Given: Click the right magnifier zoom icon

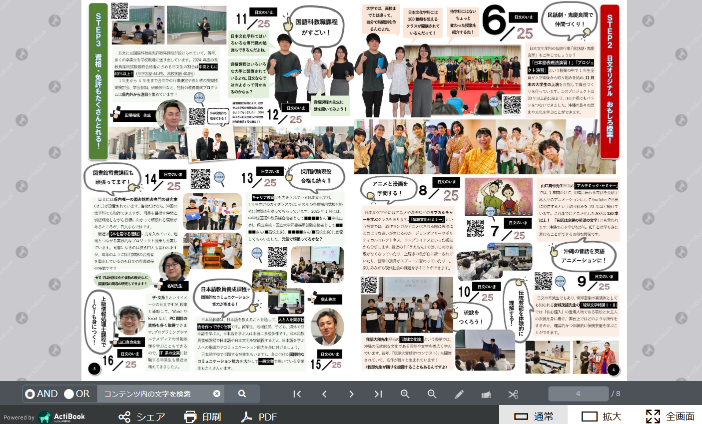Looking at the screenshot, I should [432, 394].
